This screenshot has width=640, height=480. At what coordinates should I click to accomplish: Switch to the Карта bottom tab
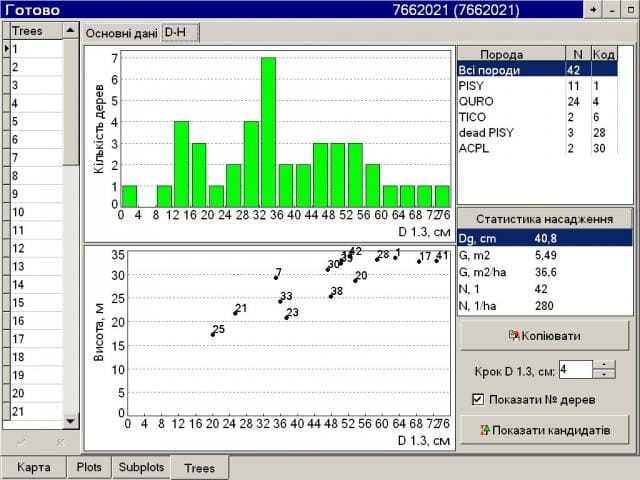(x=33, y=467)
